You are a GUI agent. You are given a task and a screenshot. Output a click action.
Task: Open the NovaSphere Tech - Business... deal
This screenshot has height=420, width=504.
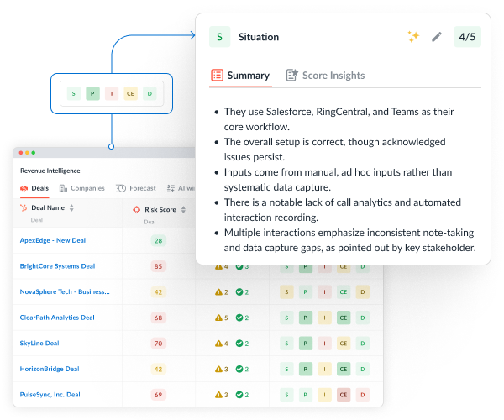65,291
